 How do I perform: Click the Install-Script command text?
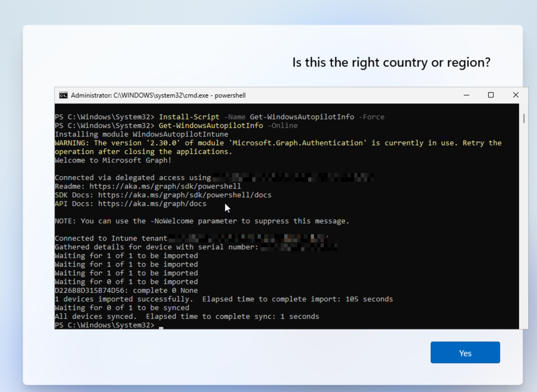click(x=189, y=117)
